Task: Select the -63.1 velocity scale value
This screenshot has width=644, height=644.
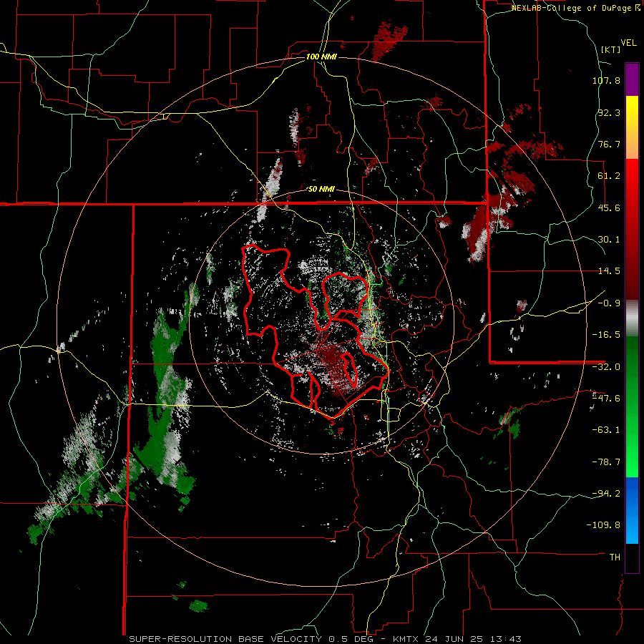Action: 606,430
